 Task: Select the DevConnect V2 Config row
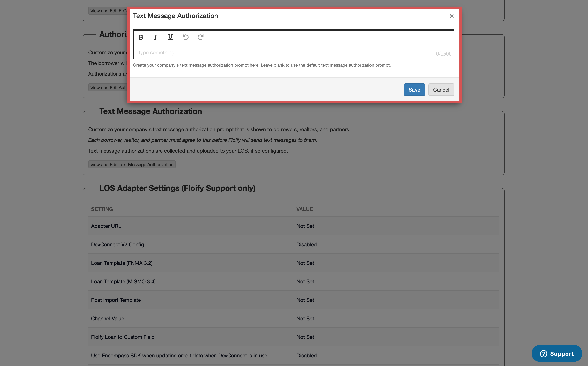tap(118, 244)
